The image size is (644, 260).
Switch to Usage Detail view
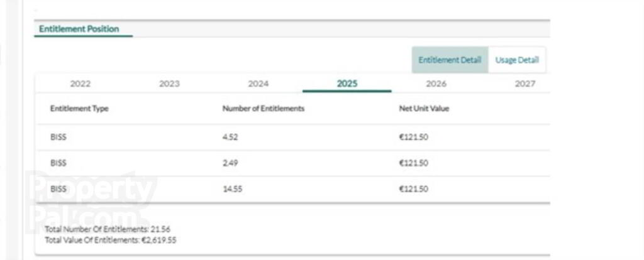click(517, 60)
